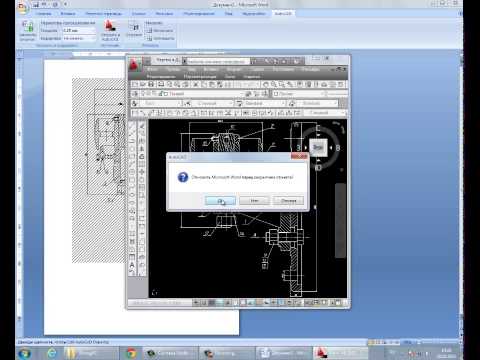Switch to Word's Вставка ribbon tab
The height and width of the screenshot is (360, 480).
tap(68, 14)
